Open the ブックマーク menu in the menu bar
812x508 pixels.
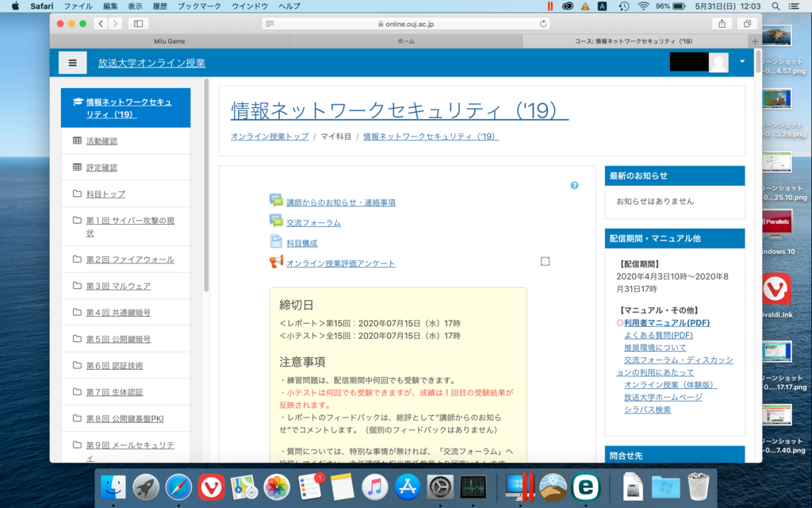pyautogui.click(x=200, y=6)
